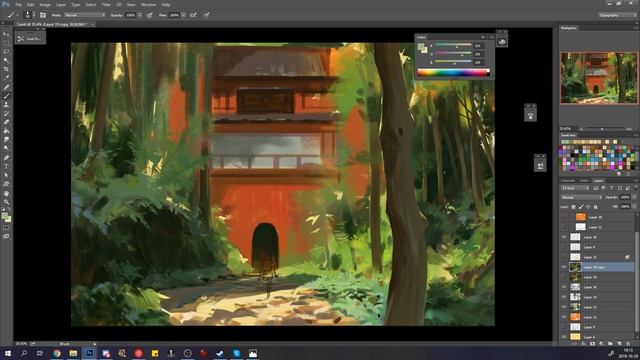The image size is (640, 360).
Task: Create a new group folder icon
Action: (610, 344)
